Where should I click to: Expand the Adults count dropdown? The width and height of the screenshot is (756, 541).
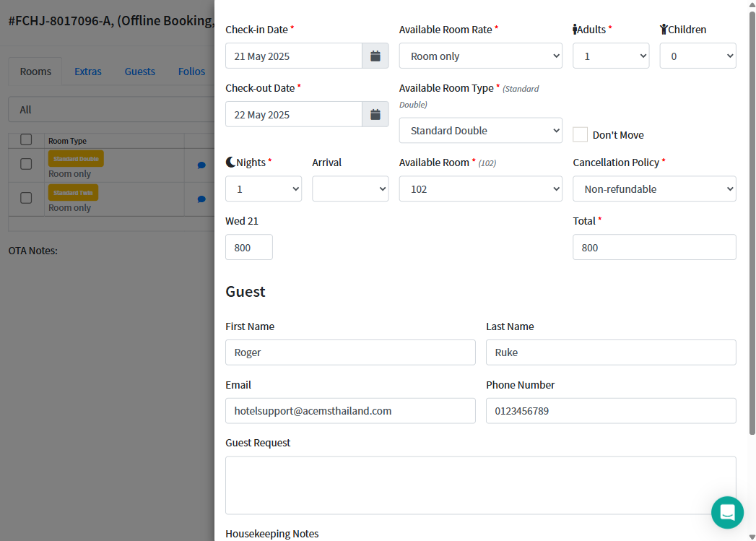coord(611,56)
